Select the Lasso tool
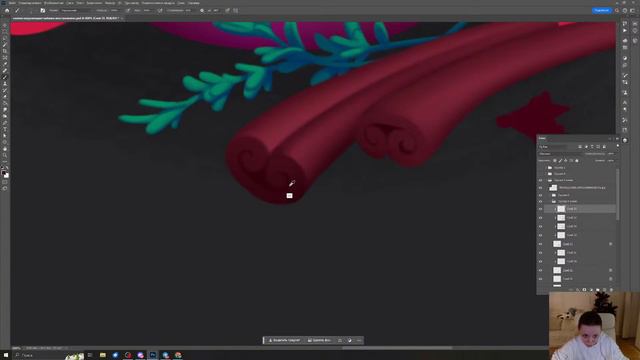640x360 pixels. 5,38
